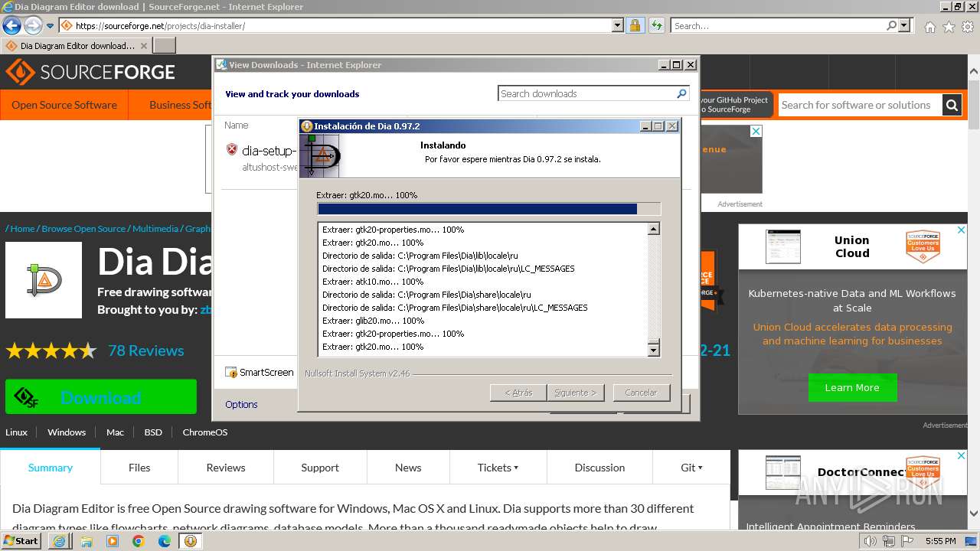Open Microsoft Edge from taskbar

point(165,541)
